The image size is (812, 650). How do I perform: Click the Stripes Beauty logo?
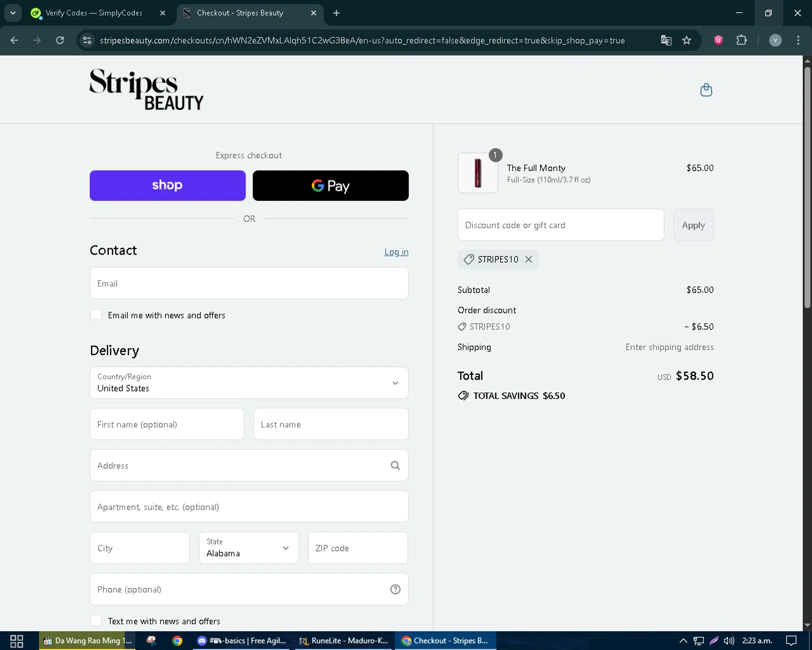(146, 89)
